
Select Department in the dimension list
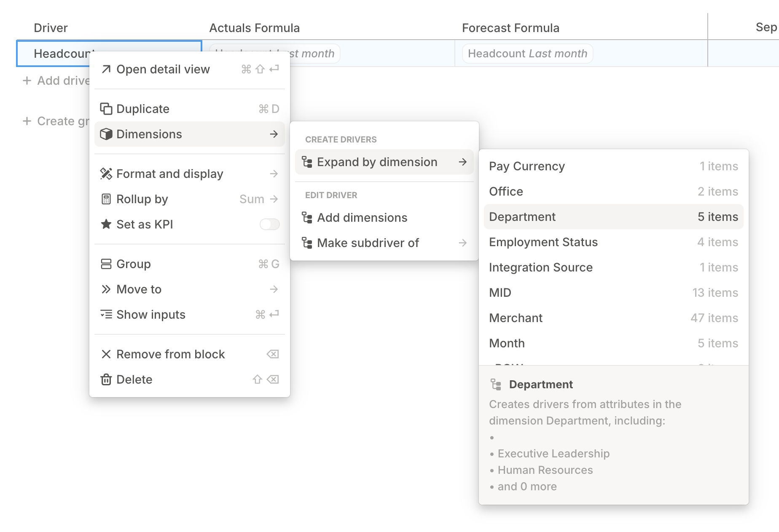(613, 217)
